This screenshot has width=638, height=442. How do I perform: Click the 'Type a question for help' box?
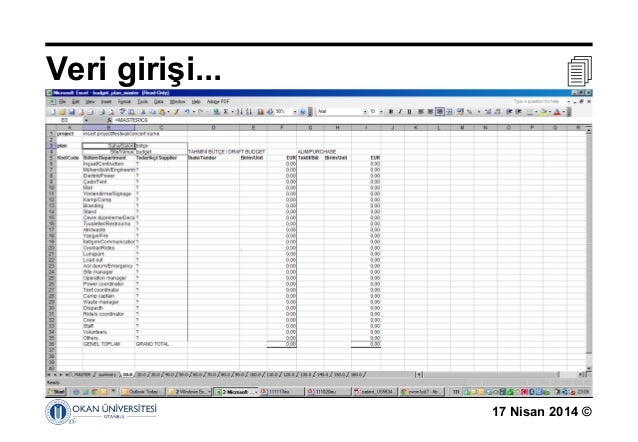538,101
